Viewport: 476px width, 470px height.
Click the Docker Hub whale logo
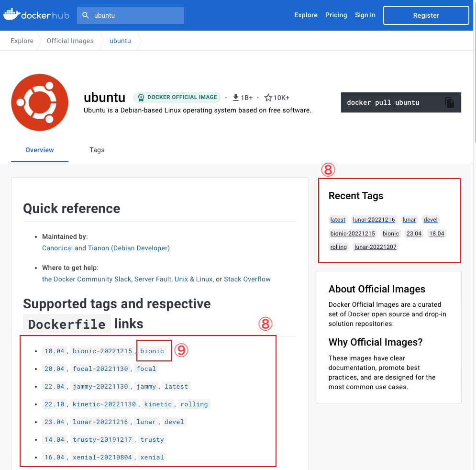point(36,15)
